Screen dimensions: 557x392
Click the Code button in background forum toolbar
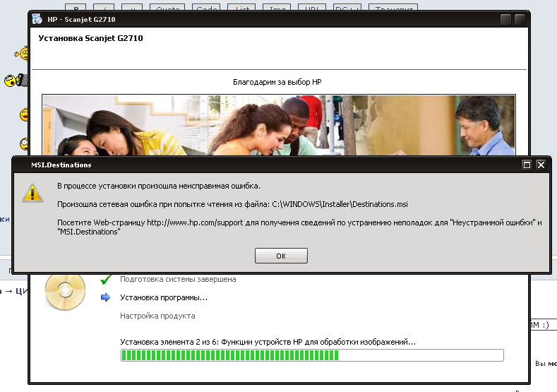[206, 8]
